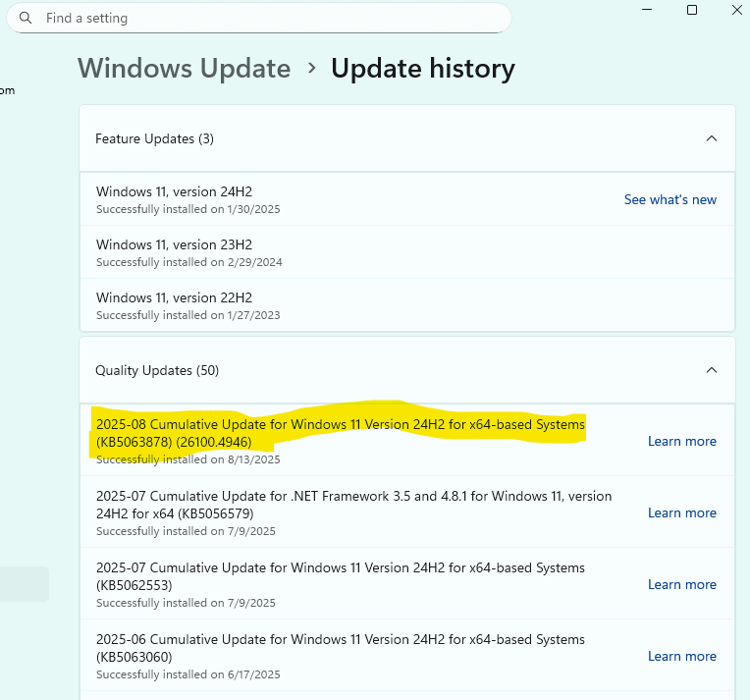Click the Find a setting search field
Viewport: 750px width, 700px height.
click(265, 18)
